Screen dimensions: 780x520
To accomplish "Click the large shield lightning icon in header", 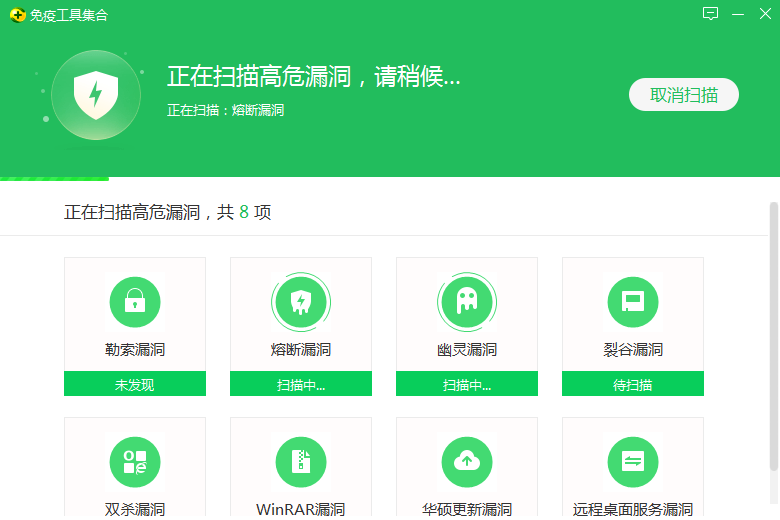I will pyautogui.click(x=96, y=95).
